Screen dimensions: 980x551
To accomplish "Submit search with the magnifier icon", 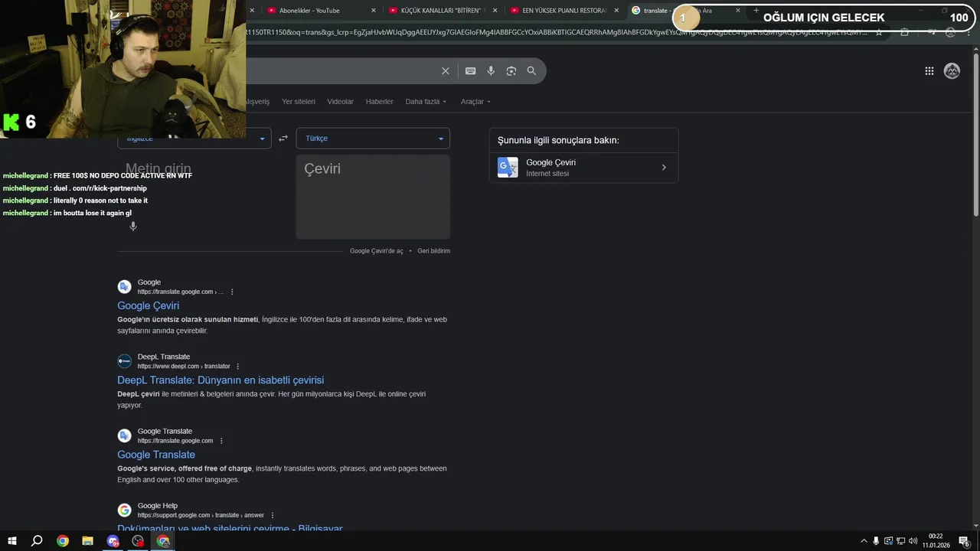I will (x=531, y=70).
